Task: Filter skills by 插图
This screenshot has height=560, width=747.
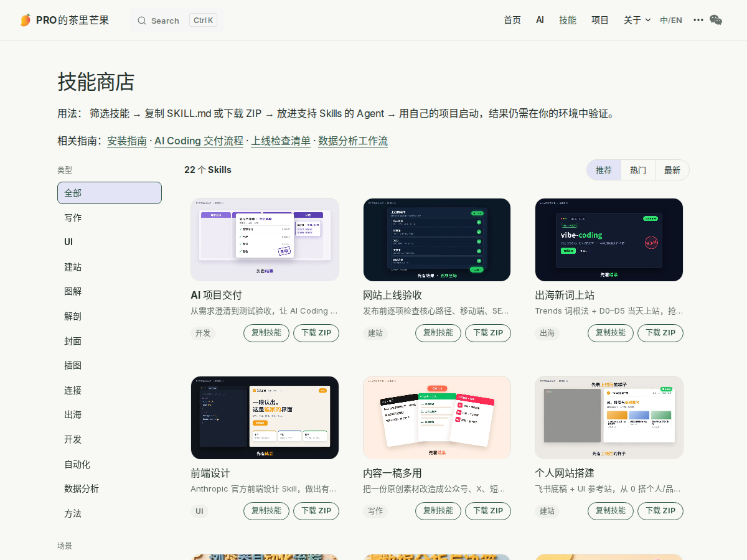Action: tap(110, 365)
